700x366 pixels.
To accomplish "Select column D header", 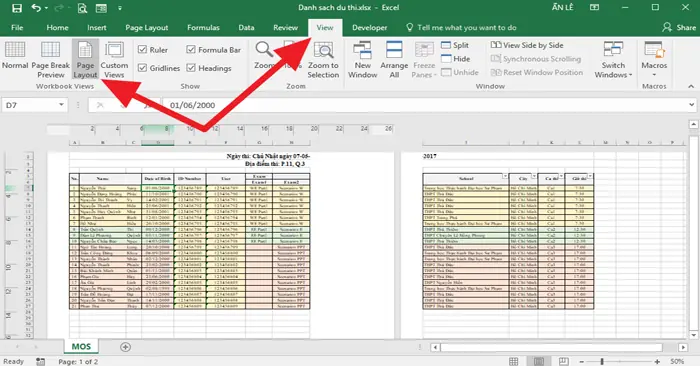I will pyautogui.click(x=158, y=143).
